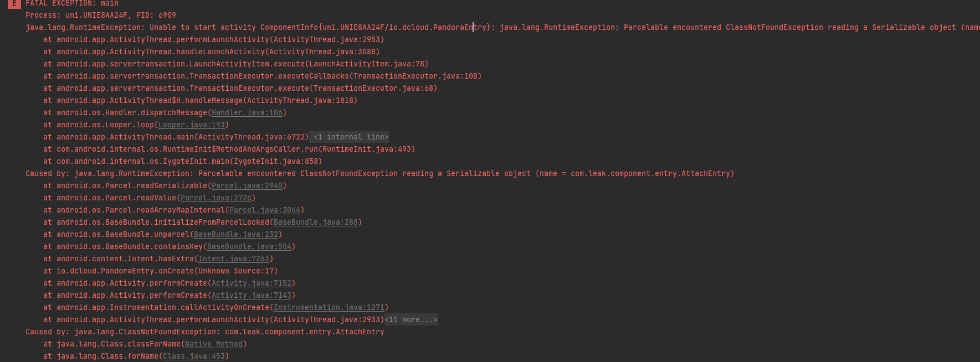Navigate to Instrumentation.java:1271 link
The width and height of the screenshot is (980, 362).
pyautogui.click(x=329, y=307)
